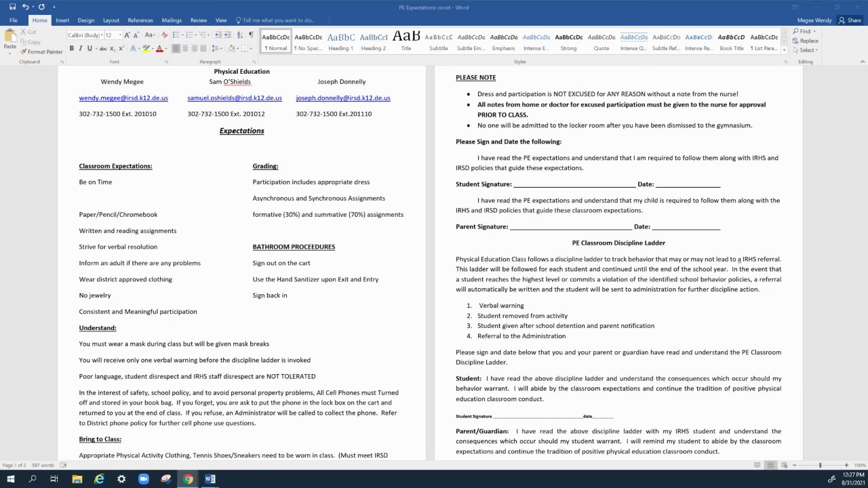Justify the paragraph text
The height and width of the screenshot is (488, 868).
tap(203, 48)
